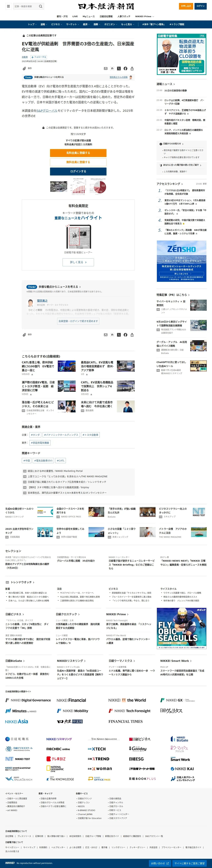Focus the 記事・株価を検索 search field
This screenshot has height=868, width=212.
point(26,6)
